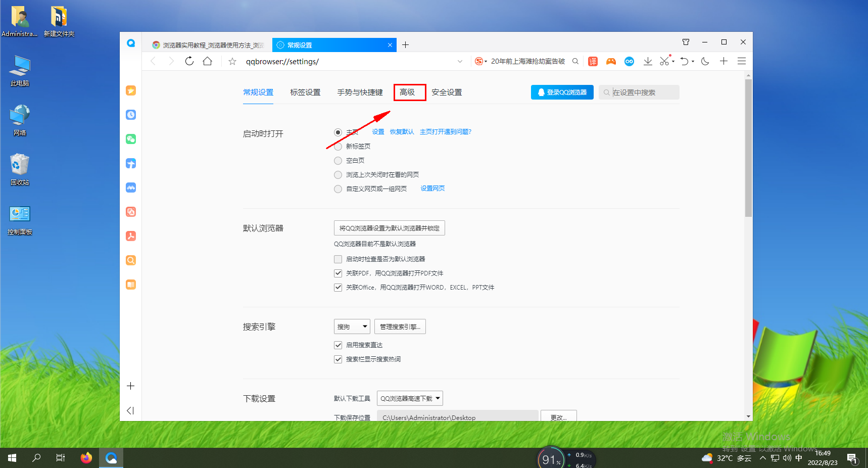Reload the page with the refresh icon

tap(189, 61)
